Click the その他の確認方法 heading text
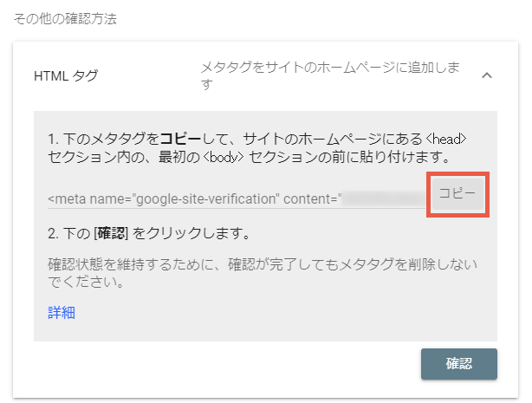532x403 pixels. 65,19
